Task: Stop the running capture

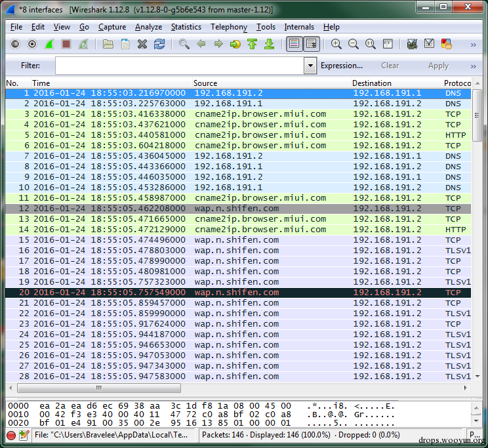Action: pyautogui.click(x=66, y=44)
